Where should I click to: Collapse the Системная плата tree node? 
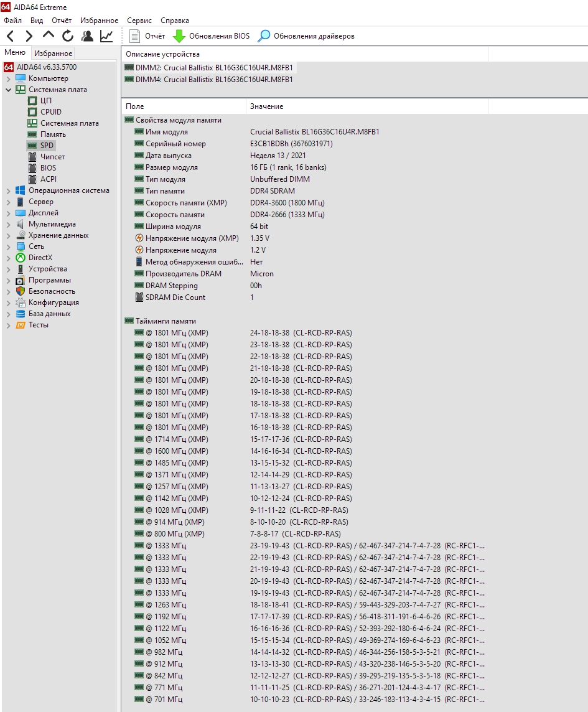(x=8, y=90)
